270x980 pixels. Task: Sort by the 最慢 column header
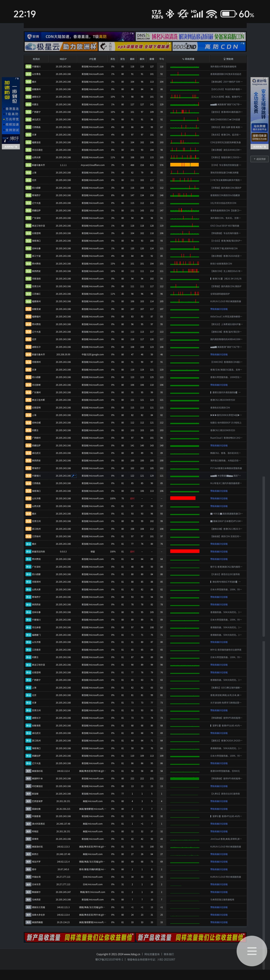tap(152, 59)
